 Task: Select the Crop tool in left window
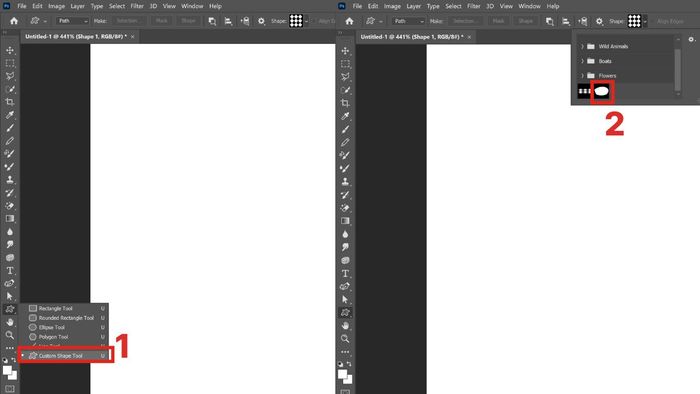10,102
